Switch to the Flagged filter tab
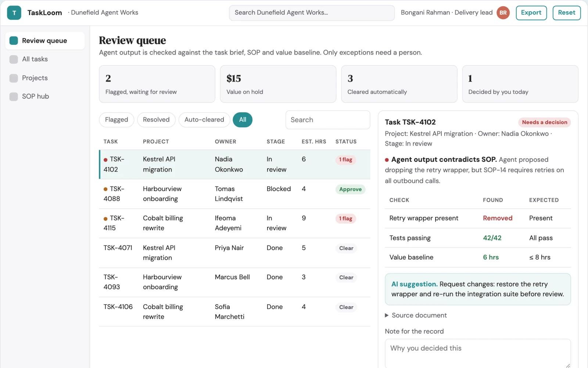Viewport: 588px width, 368px height. point(116,120)
